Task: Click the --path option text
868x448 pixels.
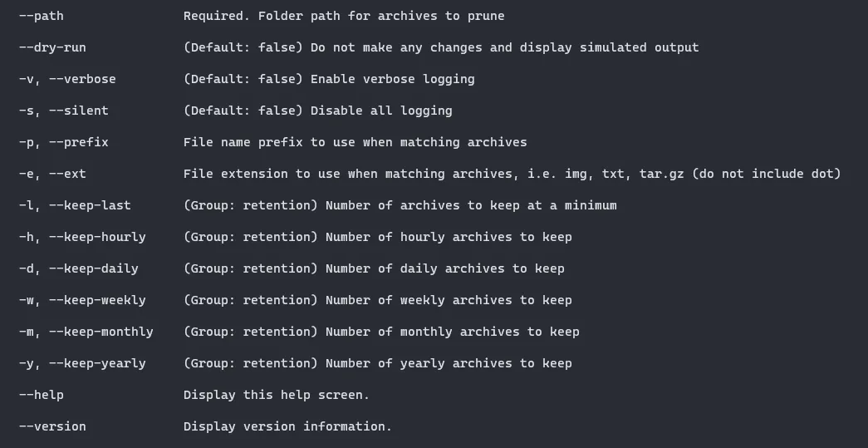Action: pos(42,16)
